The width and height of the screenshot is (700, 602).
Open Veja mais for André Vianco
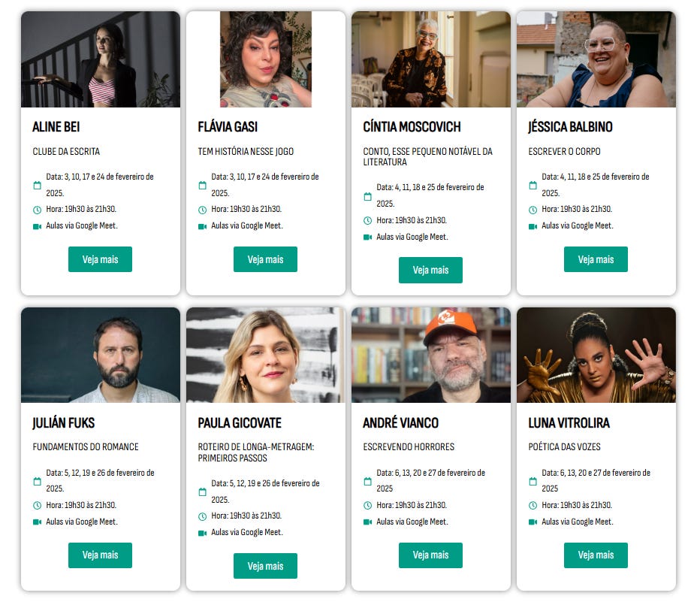pos(430,555)
